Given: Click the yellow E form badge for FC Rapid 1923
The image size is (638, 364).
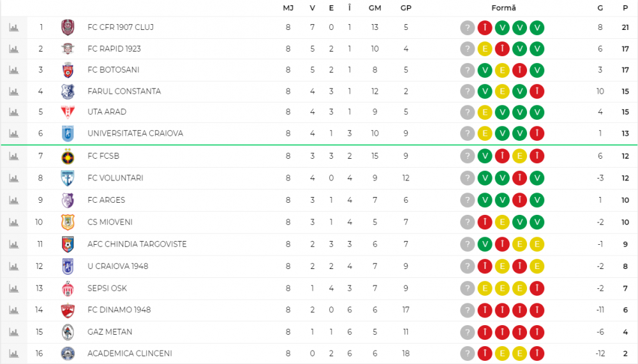Looking at the screenshot, I should (x=486, y=49).
